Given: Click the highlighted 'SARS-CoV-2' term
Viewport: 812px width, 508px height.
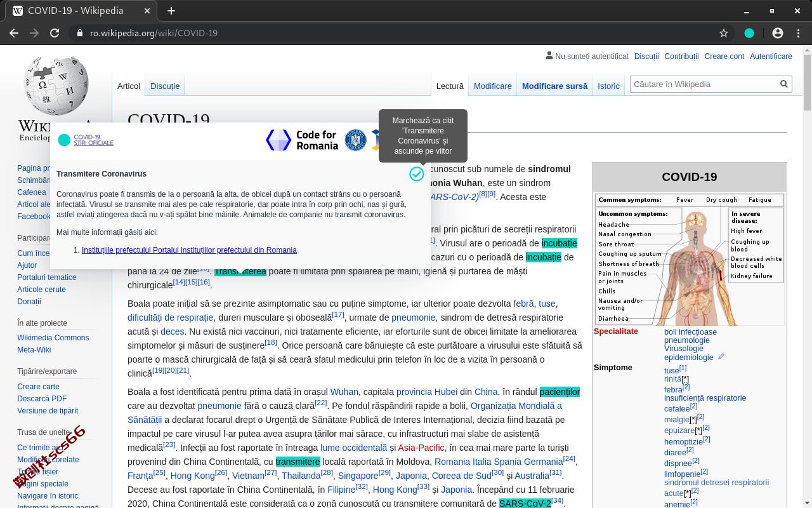Looking at the screenshot, I should coord(525,504).
